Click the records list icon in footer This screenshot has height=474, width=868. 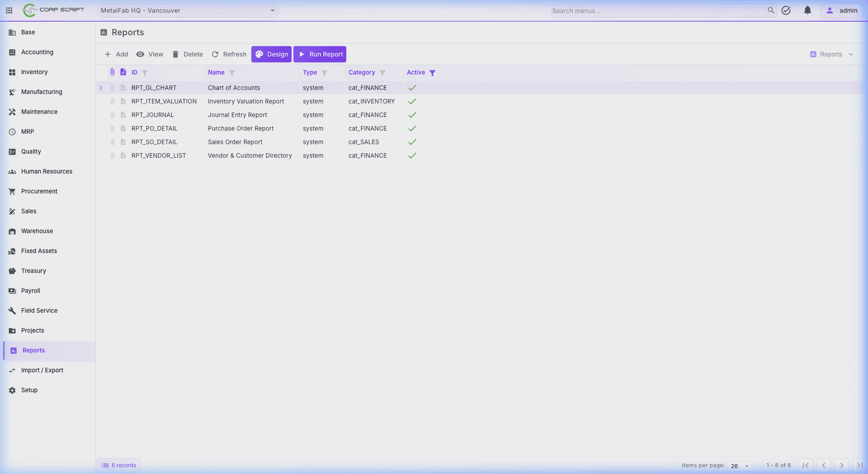click(105, 465)
